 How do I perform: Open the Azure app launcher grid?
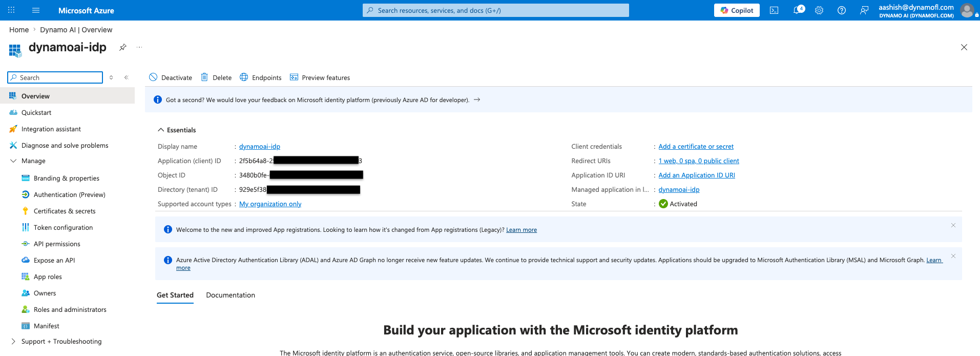coord(11,10)
